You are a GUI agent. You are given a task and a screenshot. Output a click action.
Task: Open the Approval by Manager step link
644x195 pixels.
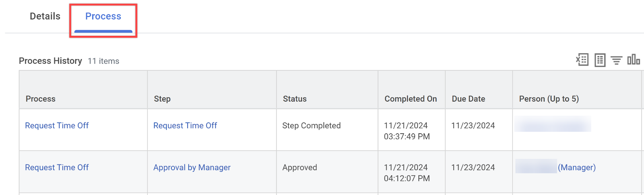(192, 168)
